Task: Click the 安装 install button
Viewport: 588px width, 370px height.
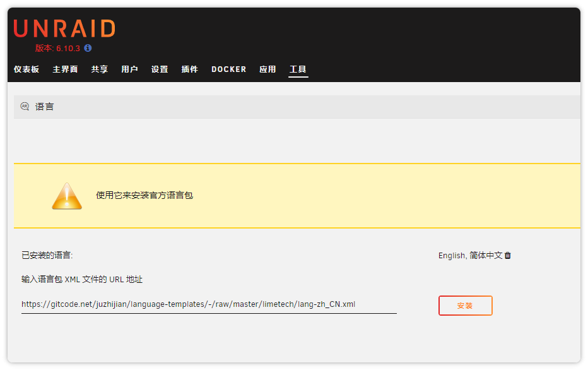Action: (466, 306)
